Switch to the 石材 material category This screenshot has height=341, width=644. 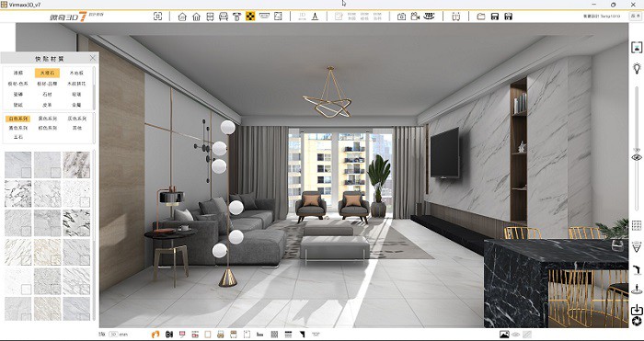point(47,94)
